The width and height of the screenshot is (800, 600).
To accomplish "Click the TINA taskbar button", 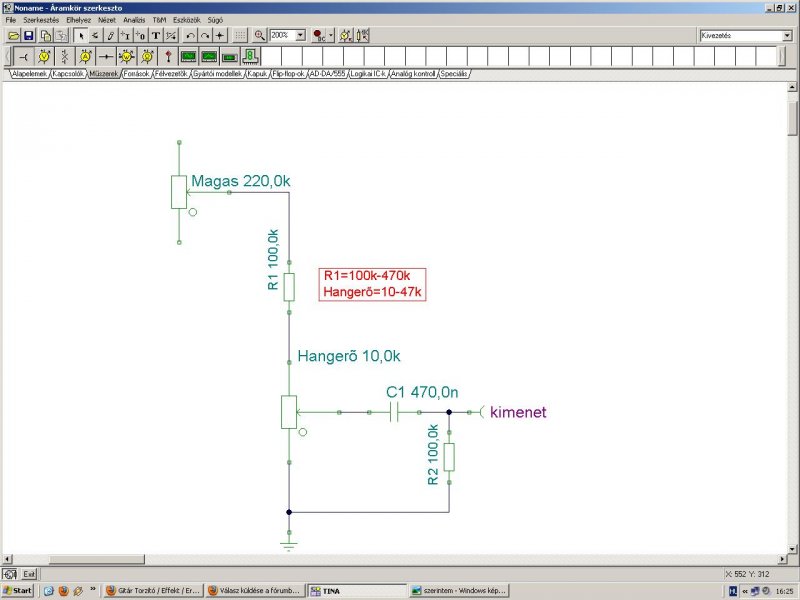I will tap(357, 590).
